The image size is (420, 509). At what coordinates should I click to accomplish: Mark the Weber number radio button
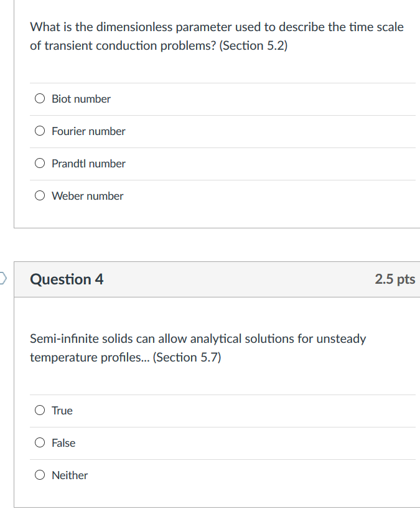click(x=40, y=195)
